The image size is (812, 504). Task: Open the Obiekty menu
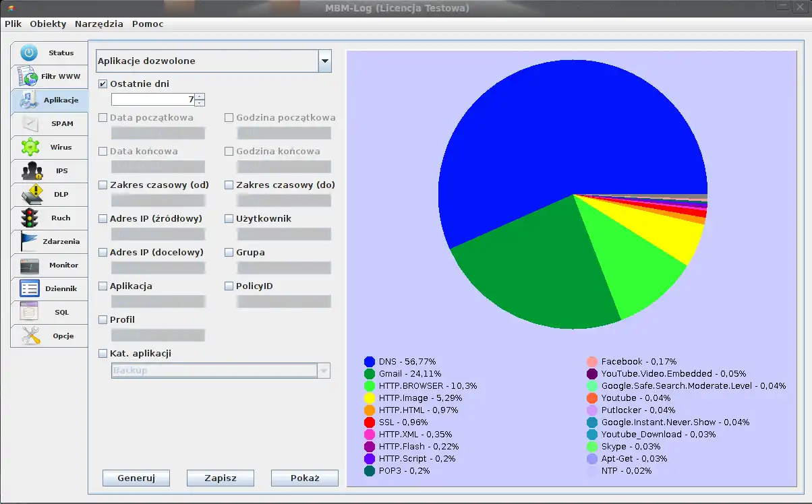[x=48, y=24]
